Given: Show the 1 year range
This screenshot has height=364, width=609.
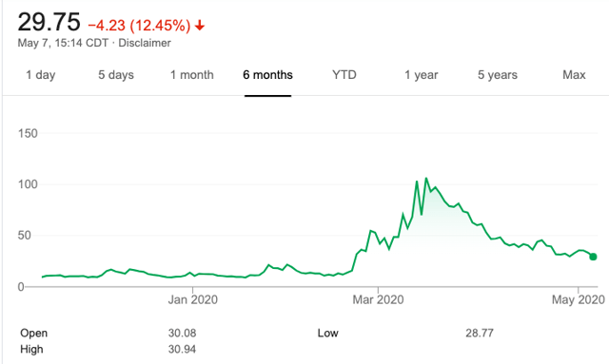Looking at the screenshot, I should coord(421,74).
